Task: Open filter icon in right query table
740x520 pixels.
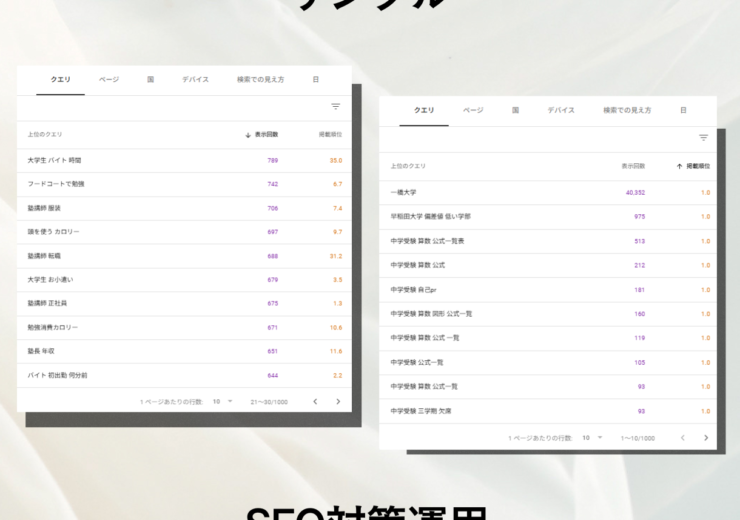Action: point(703,138)
